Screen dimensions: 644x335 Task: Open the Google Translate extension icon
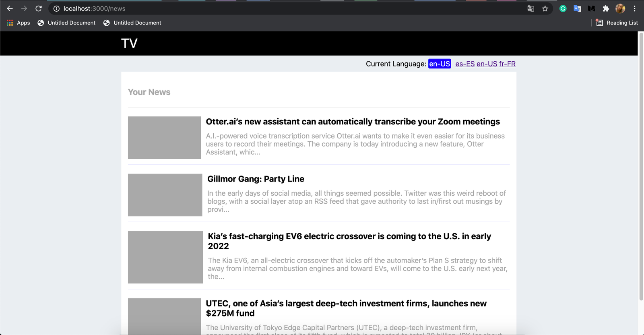pyautogui.click(x=577, y=8)
